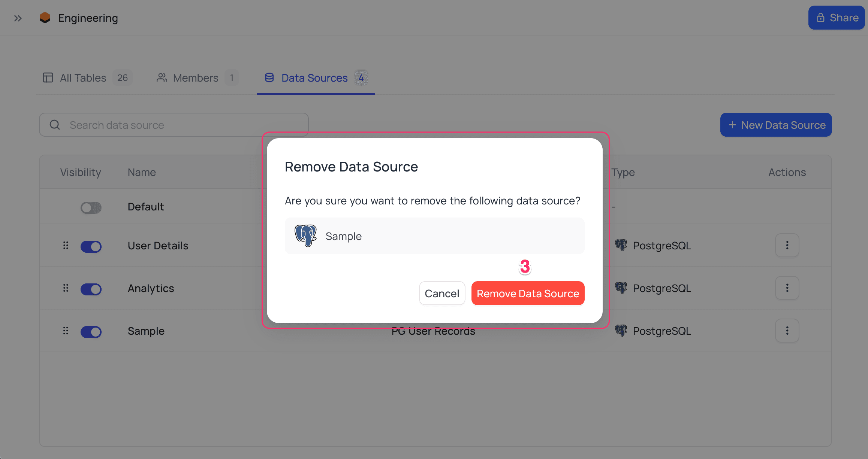Click the Engineering workspace hexagon icon
The image size is (868, 459).
pyautogui.click(x=45, y=18)
